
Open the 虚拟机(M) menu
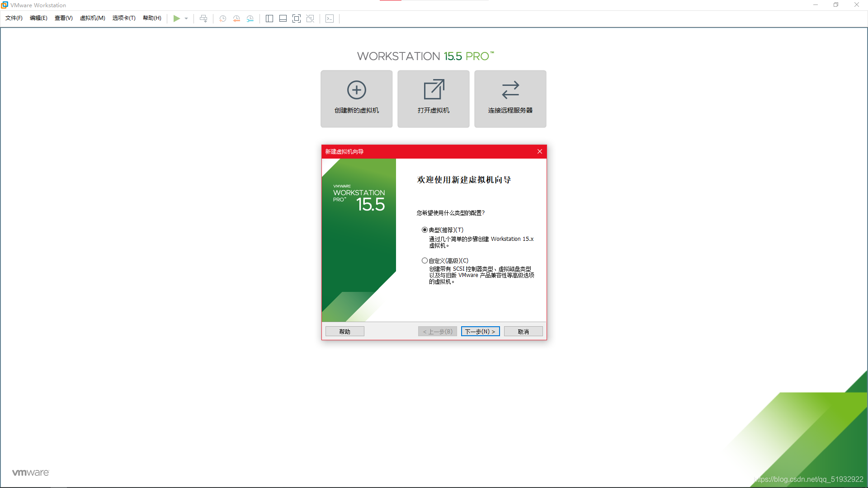pyautogui.click(x=92, y=19)
